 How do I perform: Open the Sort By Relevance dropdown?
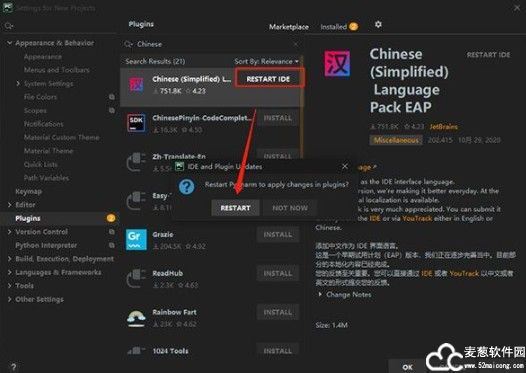[266, 61]
